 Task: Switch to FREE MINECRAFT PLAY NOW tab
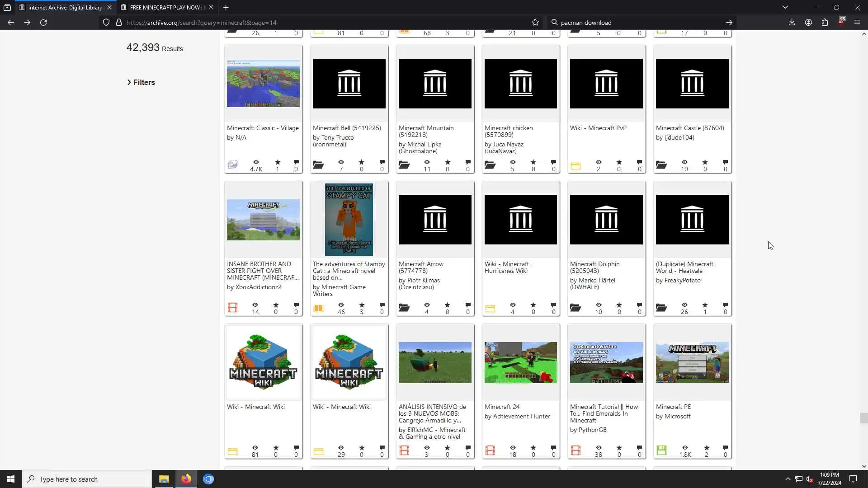coord(165,7)
